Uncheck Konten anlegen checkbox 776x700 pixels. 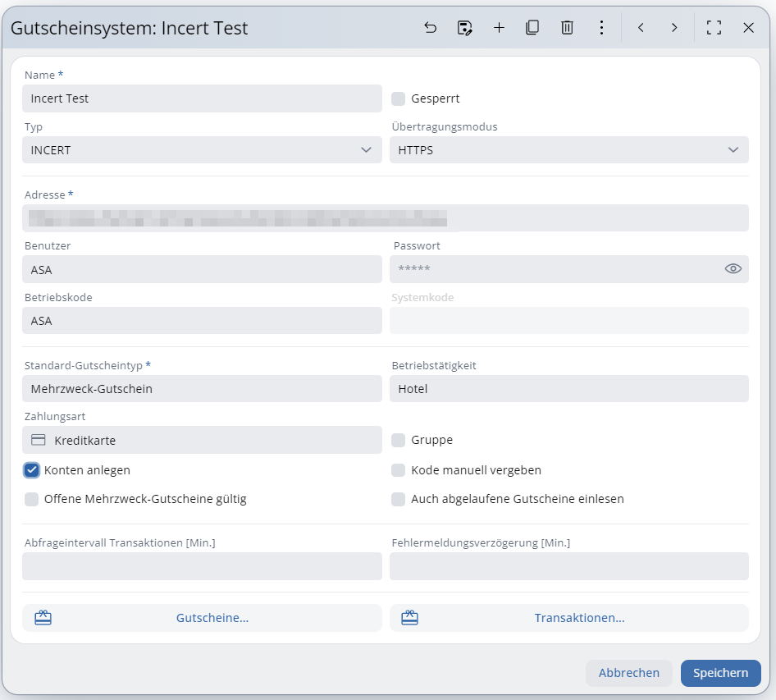[32, 470]
